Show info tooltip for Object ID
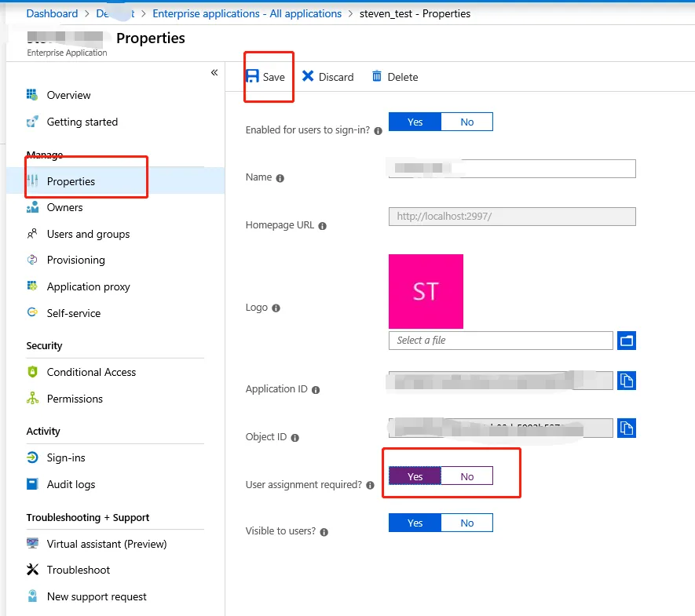Screen dimensions: 695x616 coord(295,438)
